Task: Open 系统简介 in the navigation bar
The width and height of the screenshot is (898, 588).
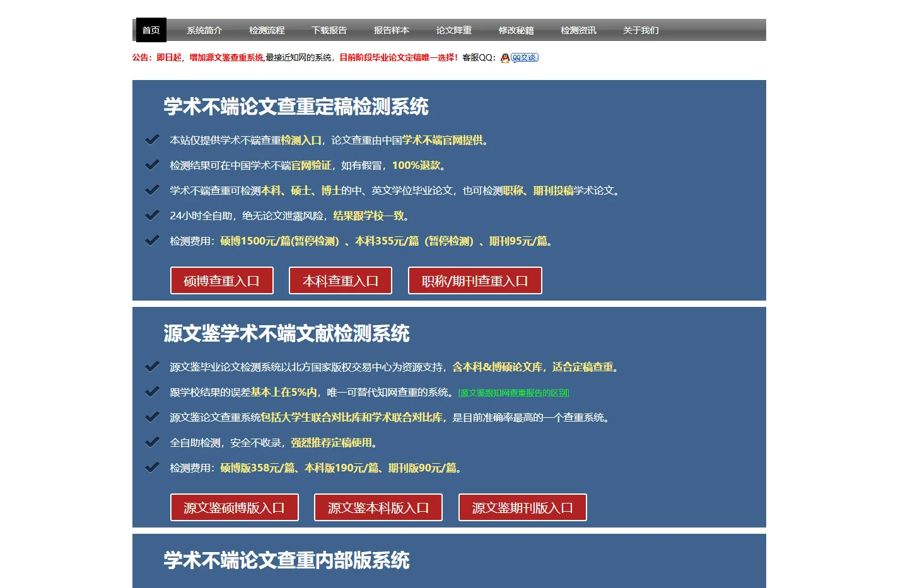Action: pos(204,30)
